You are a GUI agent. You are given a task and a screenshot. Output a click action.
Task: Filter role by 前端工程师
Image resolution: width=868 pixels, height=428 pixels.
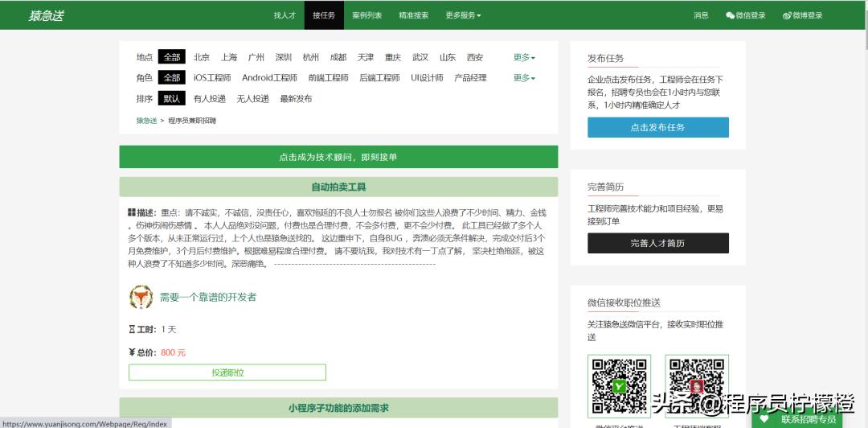click(328, 77)
